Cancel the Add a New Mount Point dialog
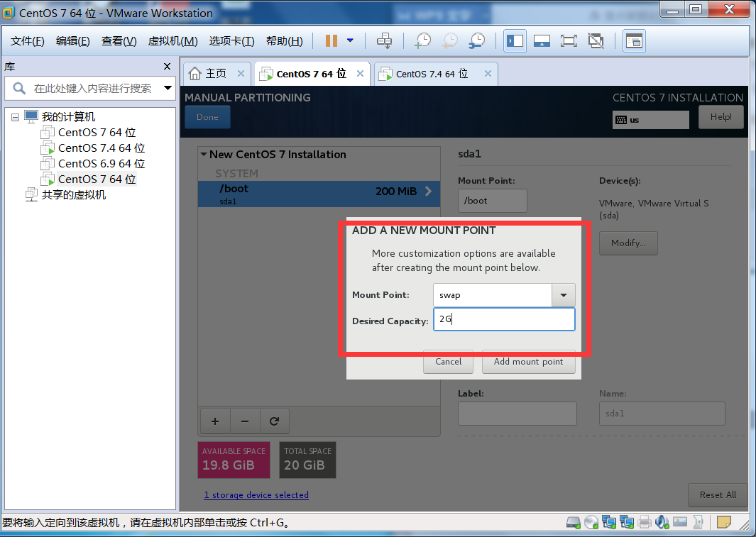756x537 pixels. point(449,362)
